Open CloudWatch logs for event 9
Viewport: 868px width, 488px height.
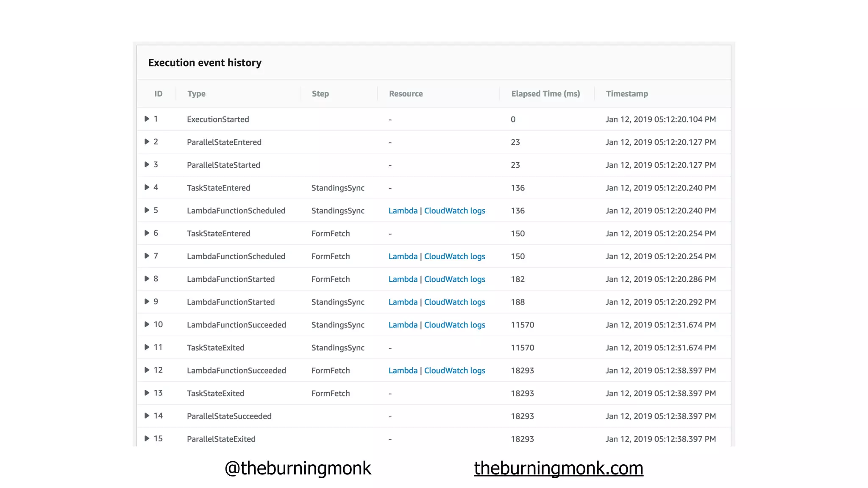coord(455,302)
